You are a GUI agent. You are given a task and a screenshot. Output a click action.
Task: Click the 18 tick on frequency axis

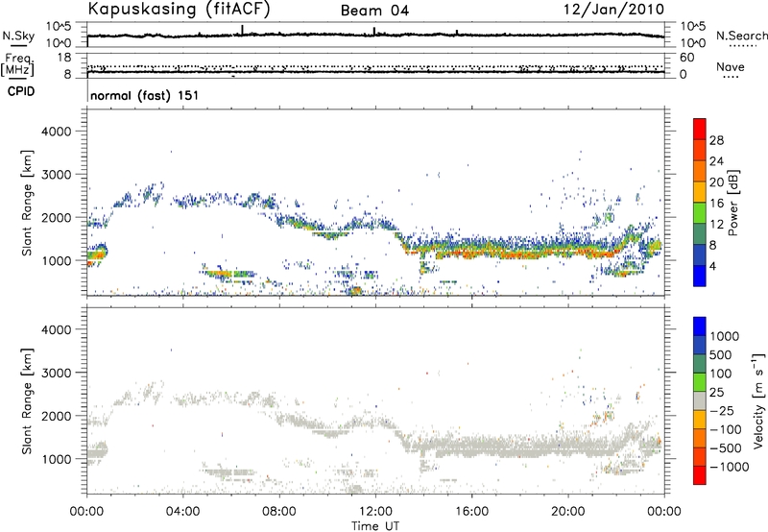coord(63,58)
